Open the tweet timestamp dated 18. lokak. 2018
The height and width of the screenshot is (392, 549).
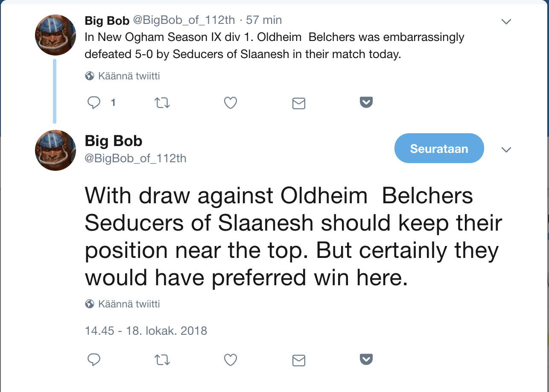(x=146, y=331)
